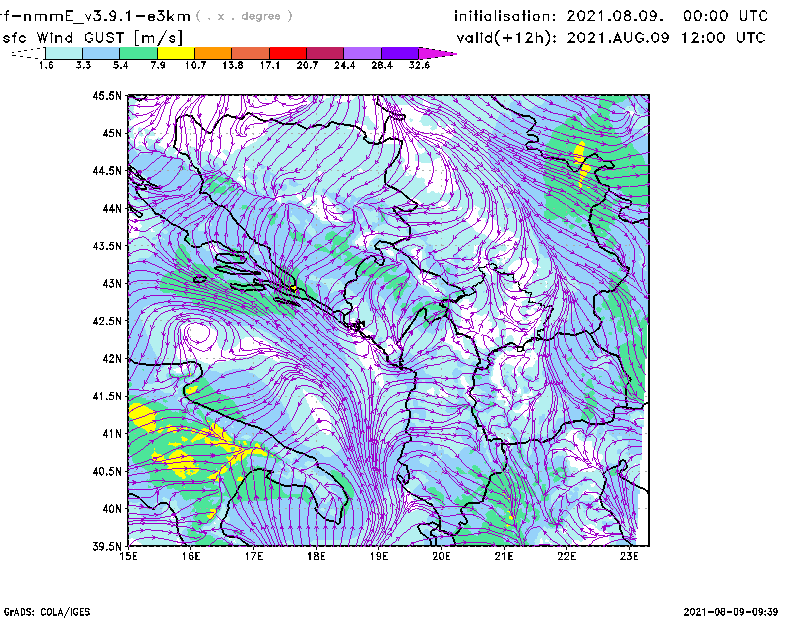Select the green 5.4–7.9 legend swatch

tap(138, 53)
